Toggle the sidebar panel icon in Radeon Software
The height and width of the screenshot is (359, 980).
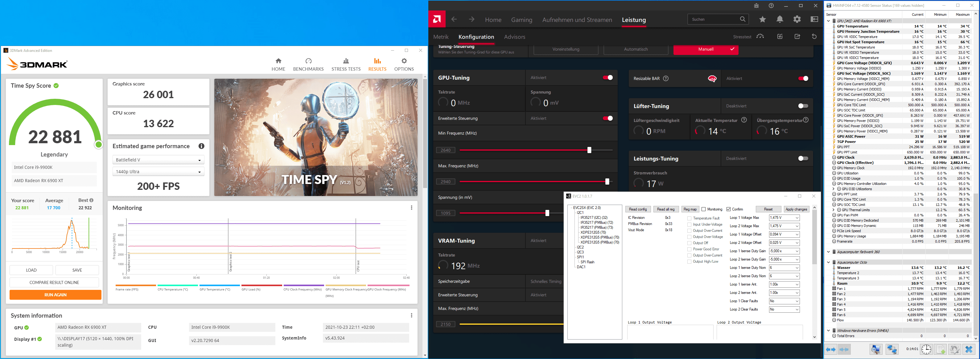[814, 19]
